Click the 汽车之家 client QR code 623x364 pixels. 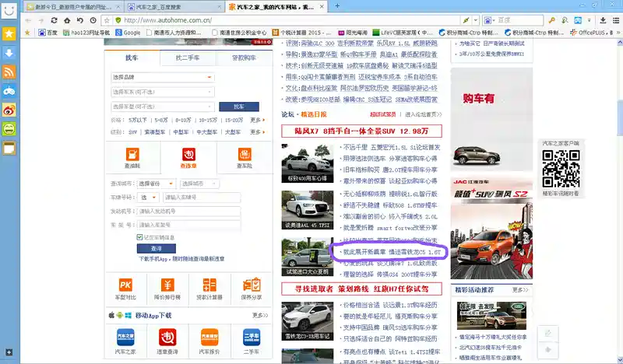coord(561,167)
